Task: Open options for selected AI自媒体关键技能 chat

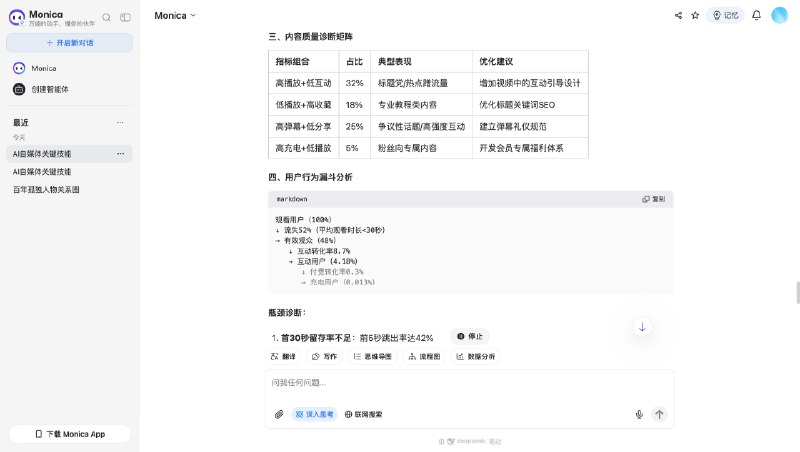Action: [x=120, y=154]
